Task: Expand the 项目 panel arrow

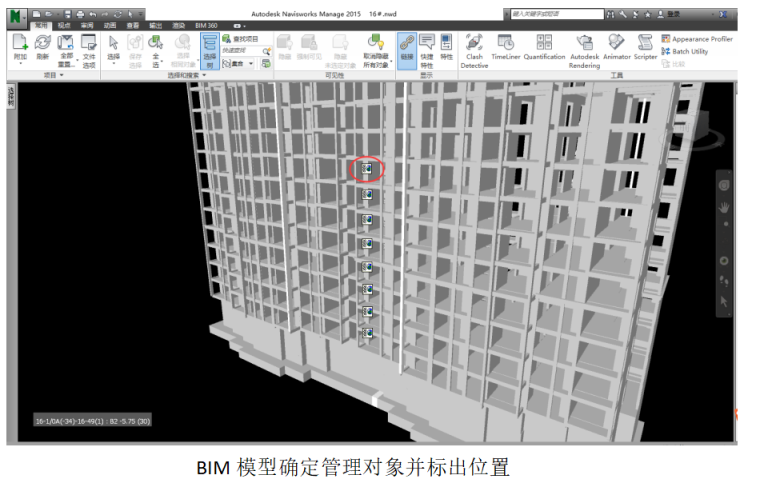Action: coord(62,75)
